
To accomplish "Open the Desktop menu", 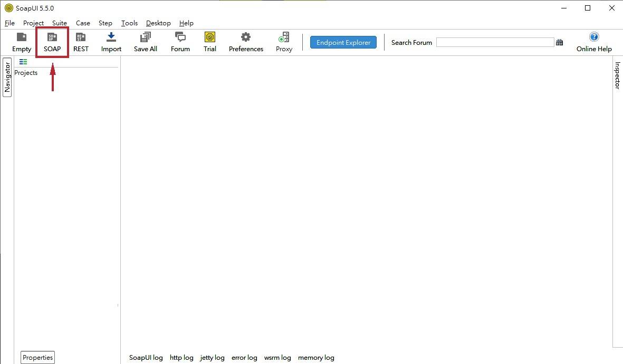I will pyautogui.click(x=159, y=23).
